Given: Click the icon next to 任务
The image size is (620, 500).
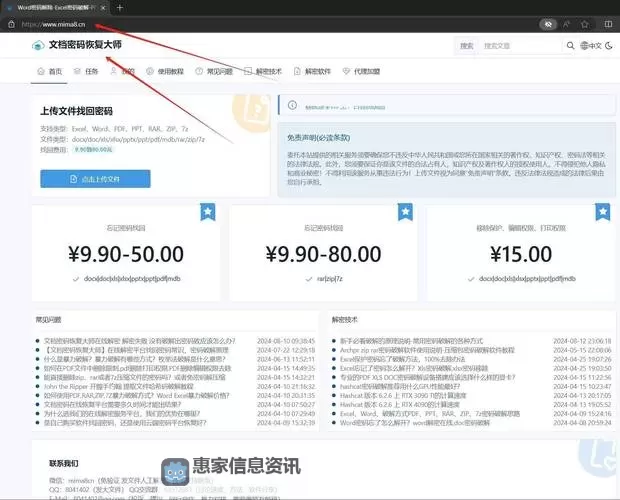Looking at the screenshot, I should [77, 71].
